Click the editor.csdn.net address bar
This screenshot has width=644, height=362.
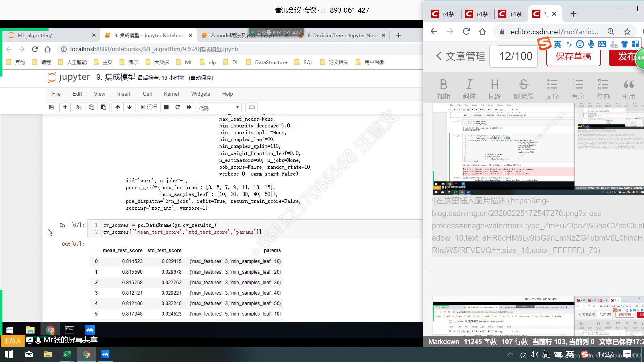click(x=553, y=32)
